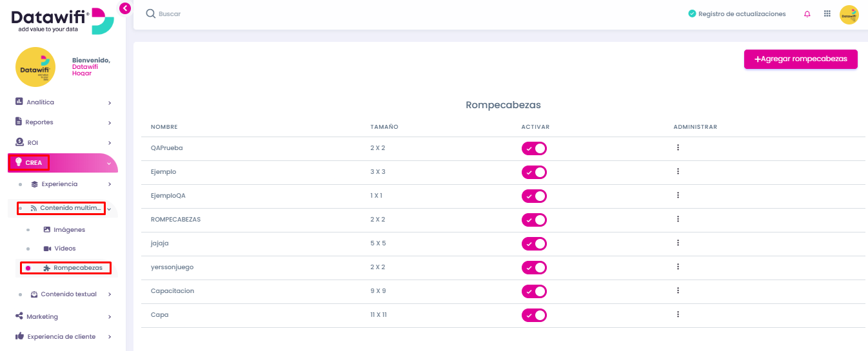Image resolution: width=868 pixels, height=351 pixels.
Task: Open options menu for EjemploQA row
Action: pos(678,195)
